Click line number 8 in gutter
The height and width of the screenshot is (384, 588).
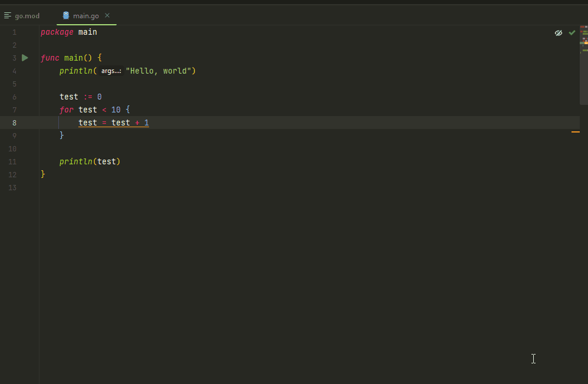(14, 123)
